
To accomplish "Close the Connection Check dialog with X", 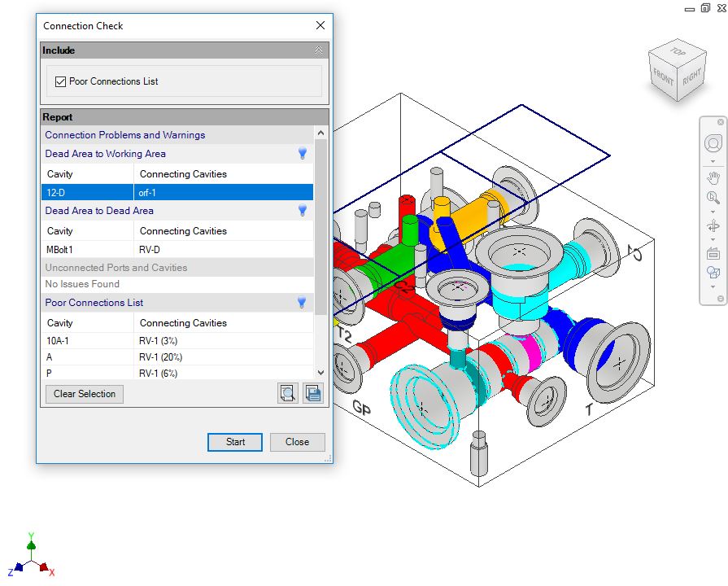I will coord(320,25).
